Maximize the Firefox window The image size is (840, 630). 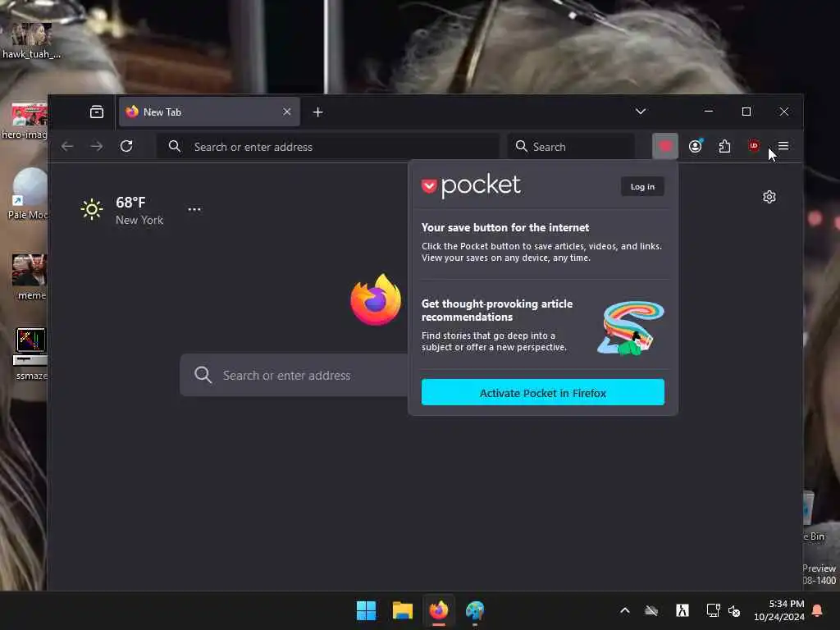coord(746,112)
